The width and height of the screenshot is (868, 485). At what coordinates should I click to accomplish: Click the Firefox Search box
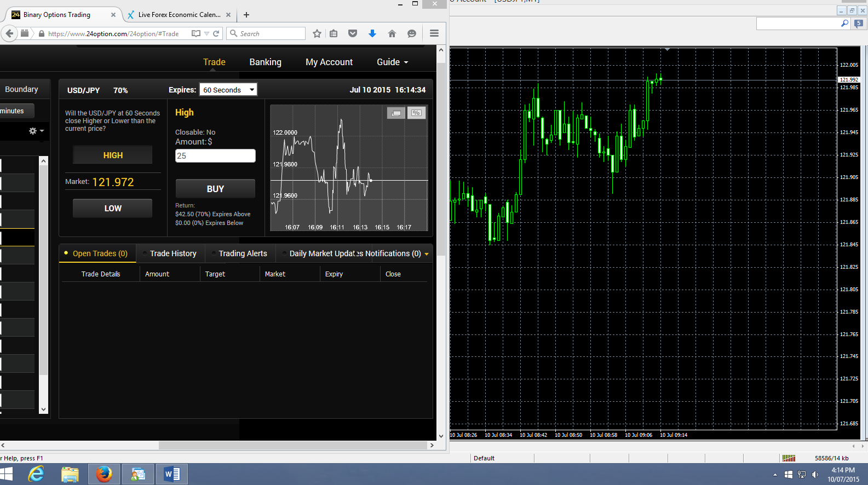(266, 33)
